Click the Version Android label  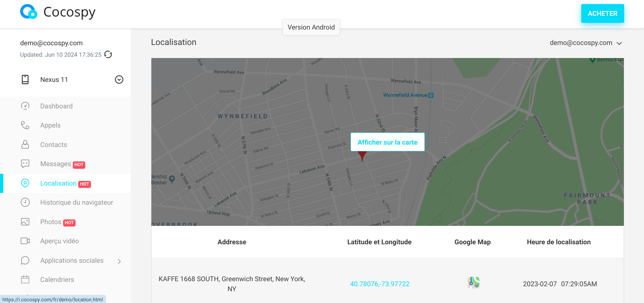click(311, 27)
